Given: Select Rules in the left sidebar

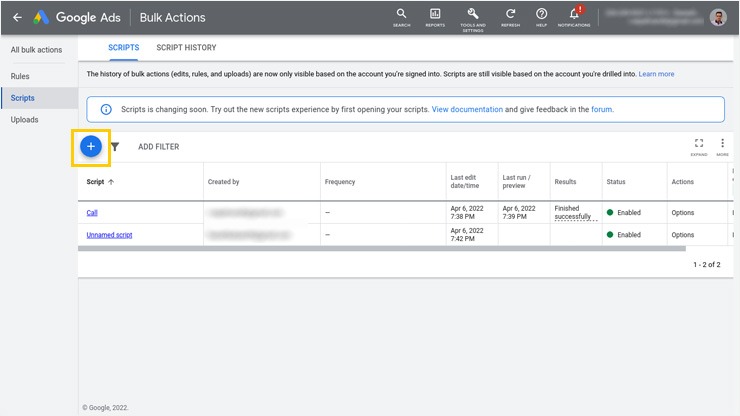Looking at the screenshot, I should coord(20,76).
